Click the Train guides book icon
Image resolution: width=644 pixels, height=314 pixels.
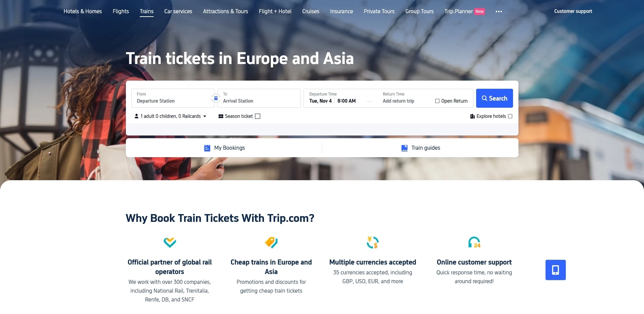tap(404, 148)
